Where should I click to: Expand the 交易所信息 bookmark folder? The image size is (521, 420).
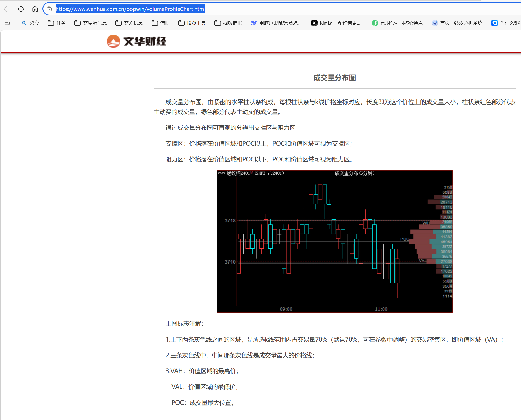(91, 23)
